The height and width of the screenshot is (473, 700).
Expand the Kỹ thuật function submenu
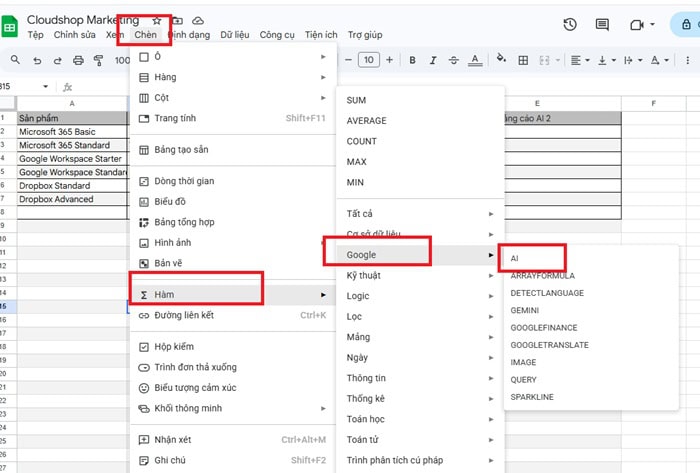tap(362, 275)
